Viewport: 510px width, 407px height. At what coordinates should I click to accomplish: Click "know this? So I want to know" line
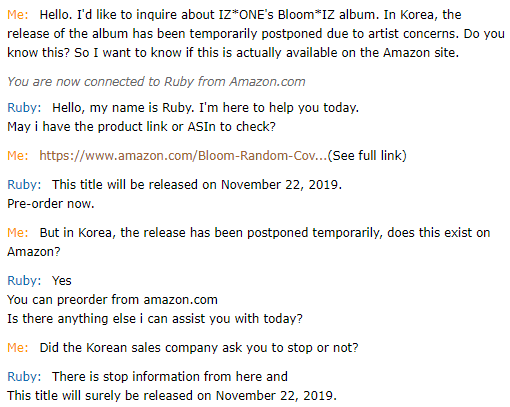click(233, 53)
